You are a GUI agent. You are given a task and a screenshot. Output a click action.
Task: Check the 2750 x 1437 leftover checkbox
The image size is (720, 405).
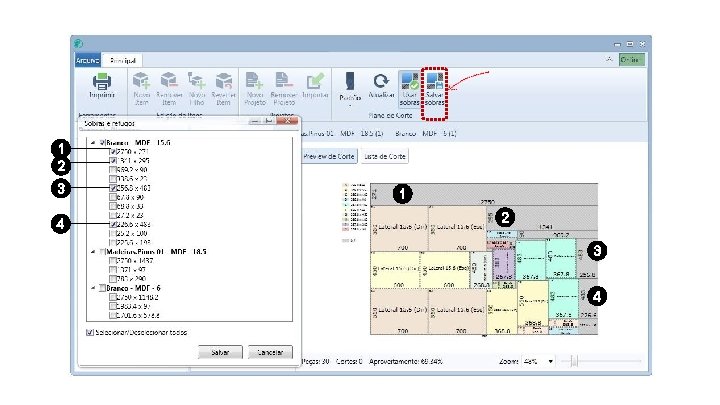point(113,261)
